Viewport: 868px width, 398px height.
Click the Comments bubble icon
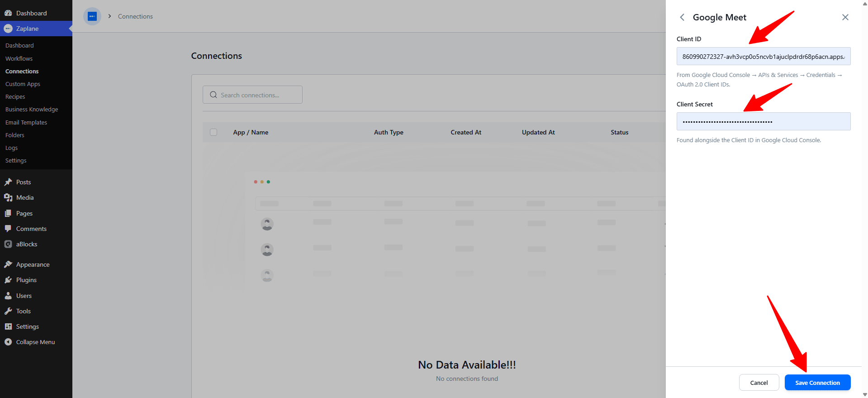(x=8, y=229)
